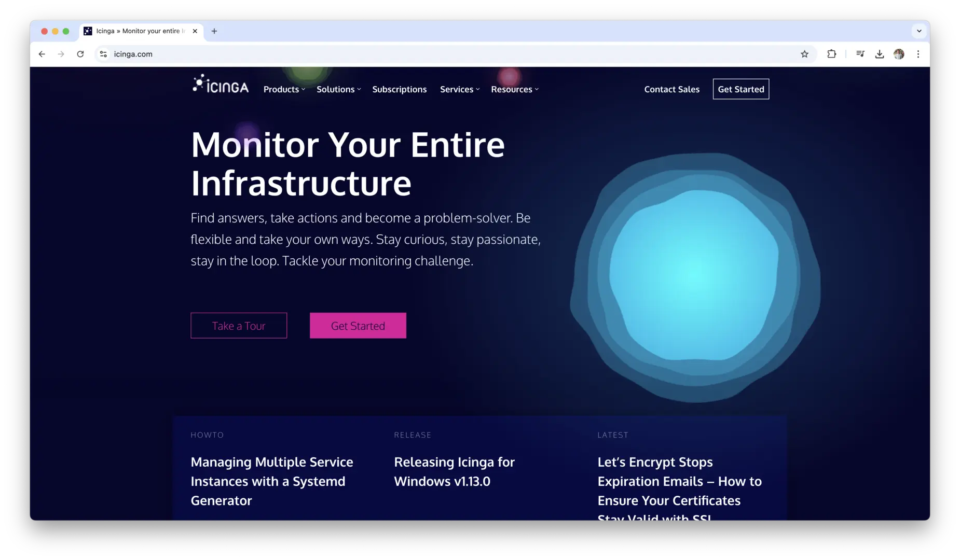
Task: Click the browser forward arrow
Action: coord(61,54)
